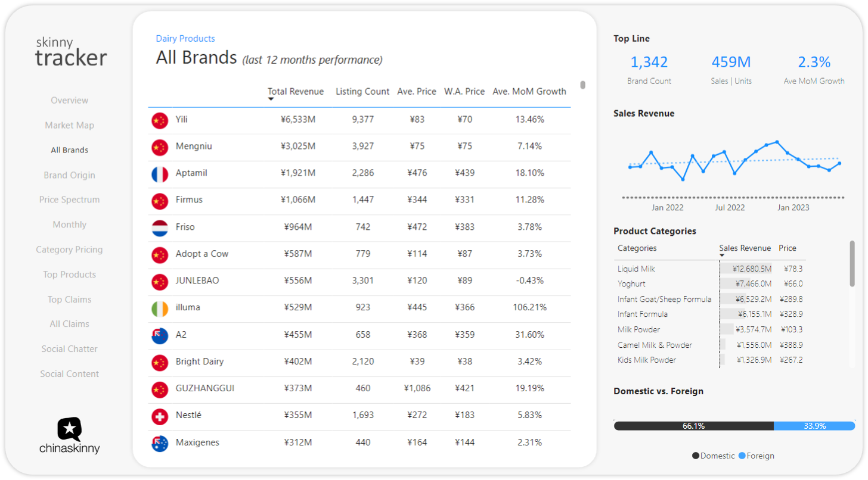This screenshot has width=868, height=480.
Task: Click the Australia flag icon beside Maxigenes
Action: click(160, 443)
